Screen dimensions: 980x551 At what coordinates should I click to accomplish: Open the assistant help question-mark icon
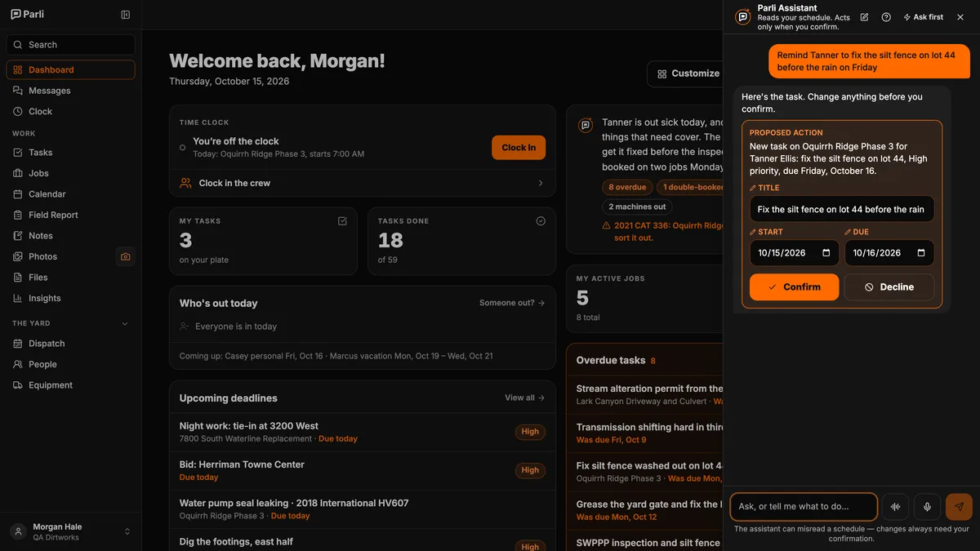[886, 17]
